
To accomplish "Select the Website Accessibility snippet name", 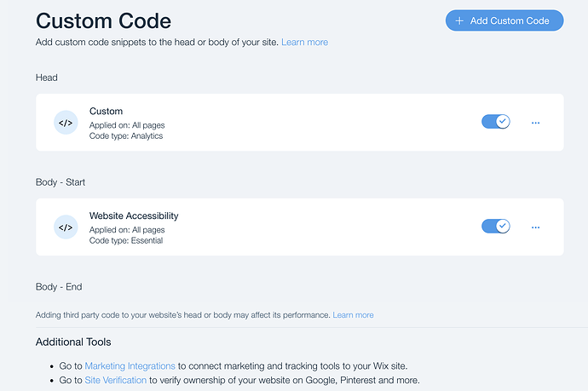I will pos(134,216).
